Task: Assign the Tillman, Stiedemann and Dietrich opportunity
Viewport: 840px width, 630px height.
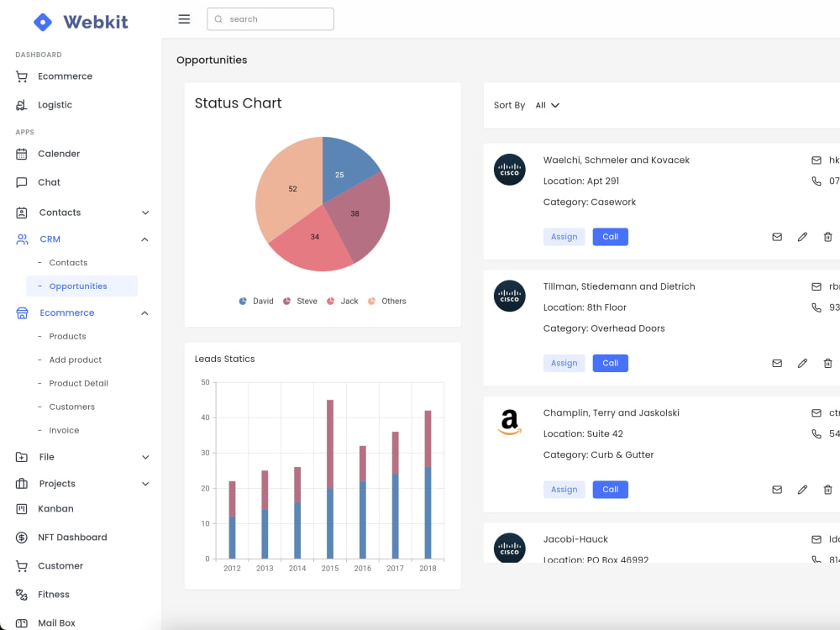Action: (x=564, y=363)
